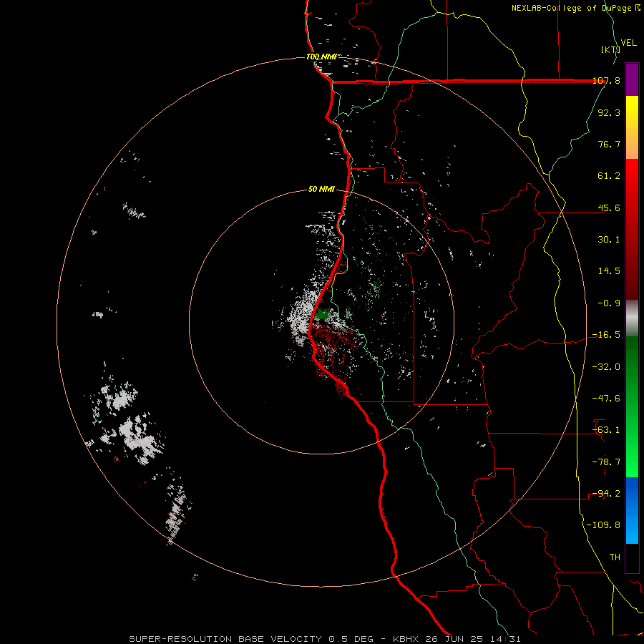Click the 50 NMI range ring label
This screenshot has width=644, height=644.
coord(321,189)
